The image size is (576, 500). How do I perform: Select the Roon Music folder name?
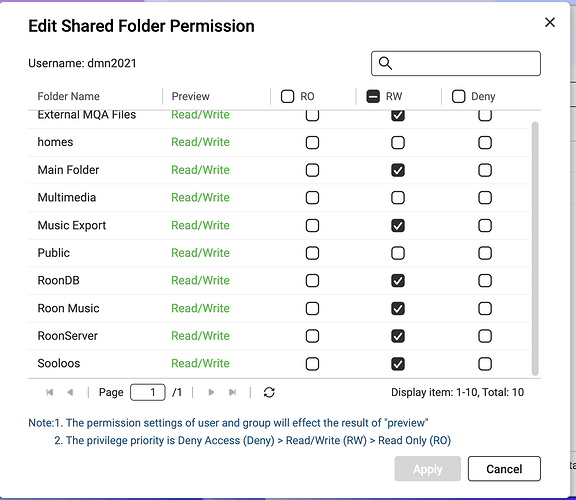pyautogui.click(x=68, y=308)
